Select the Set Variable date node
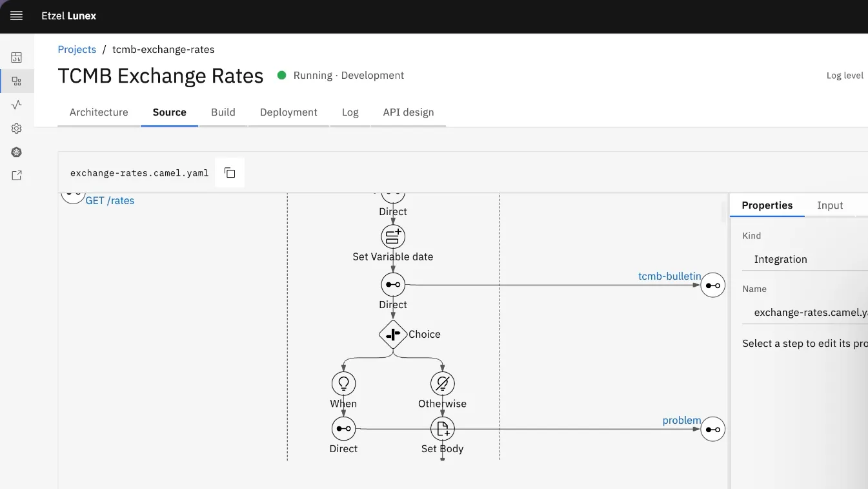868x489 pixels. [x=393, y=236]
